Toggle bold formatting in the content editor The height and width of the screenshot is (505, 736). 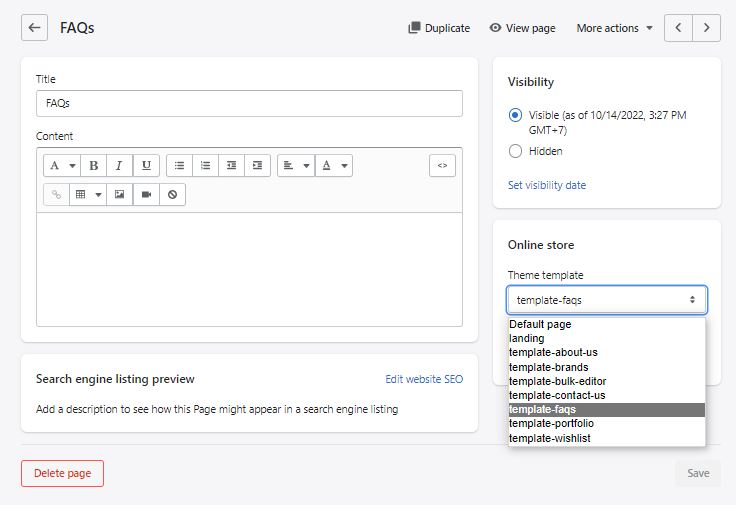94,166
